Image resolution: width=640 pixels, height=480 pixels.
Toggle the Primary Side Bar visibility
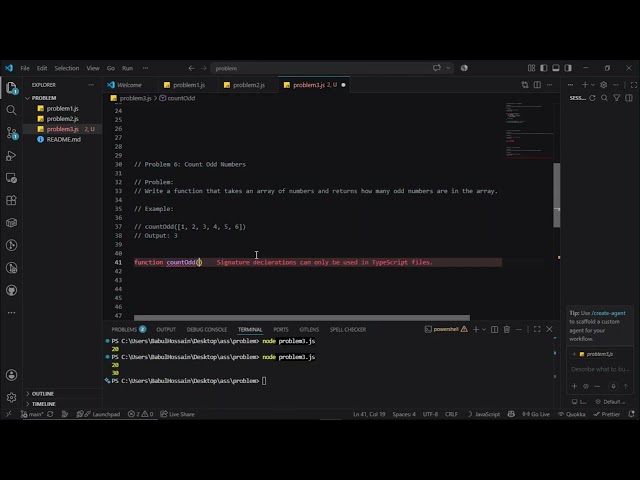coord(544,68)
